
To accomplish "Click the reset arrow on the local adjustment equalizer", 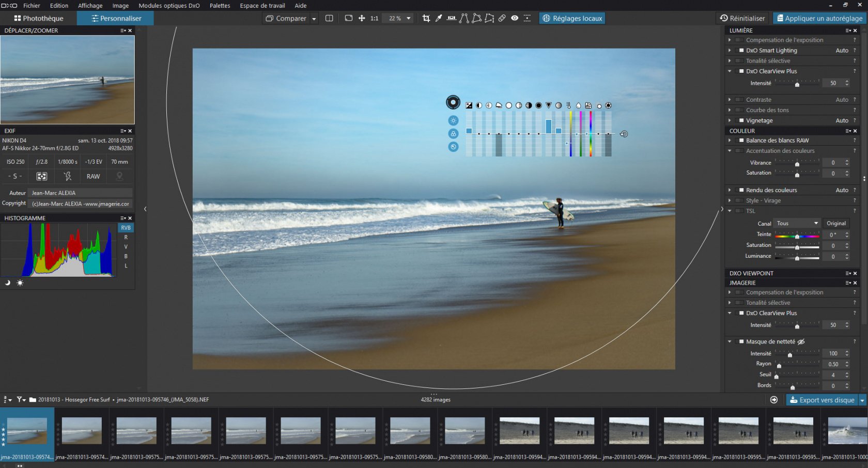I will (x=624, y=134).
